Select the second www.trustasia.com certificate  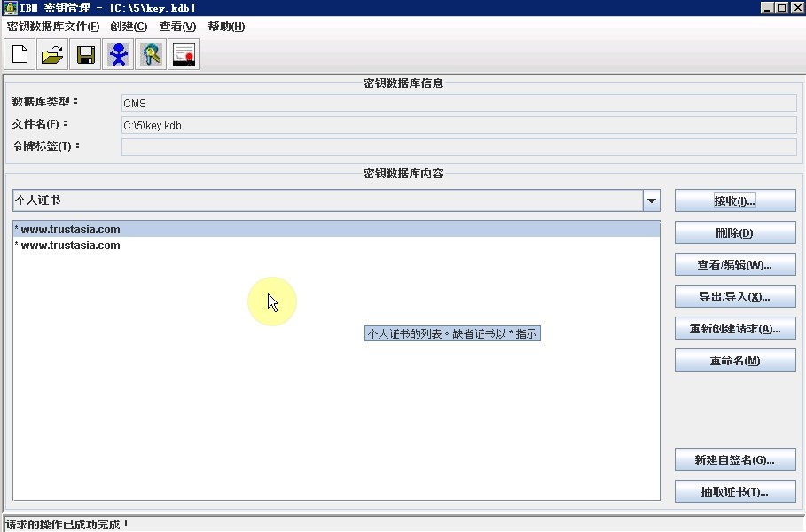[x=70, y=246]
